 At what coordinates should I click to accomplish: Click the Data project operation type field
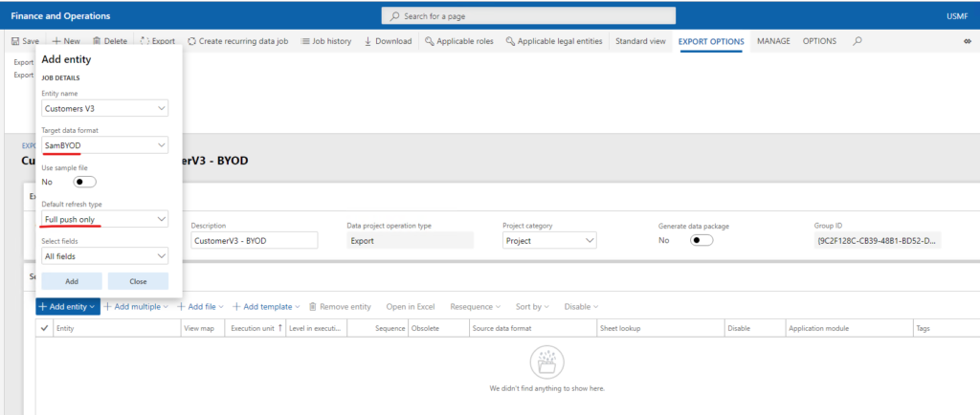(410, 240)
